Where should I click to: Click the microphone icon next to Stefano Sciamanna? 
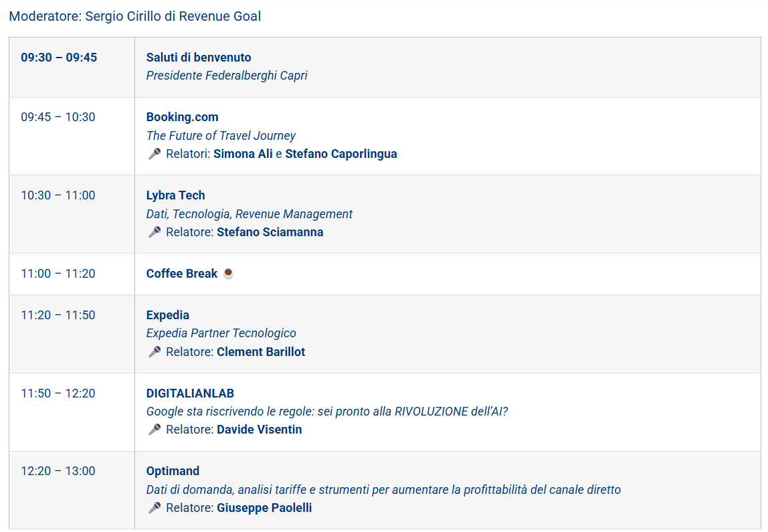(155, 232)
